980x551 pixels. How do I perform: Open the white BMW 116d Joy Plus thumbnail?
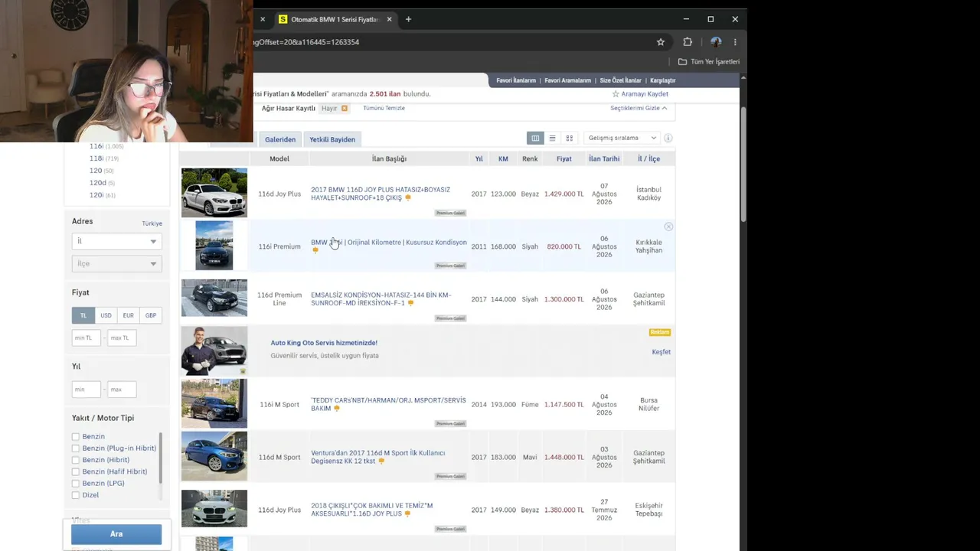pos(214,193)
